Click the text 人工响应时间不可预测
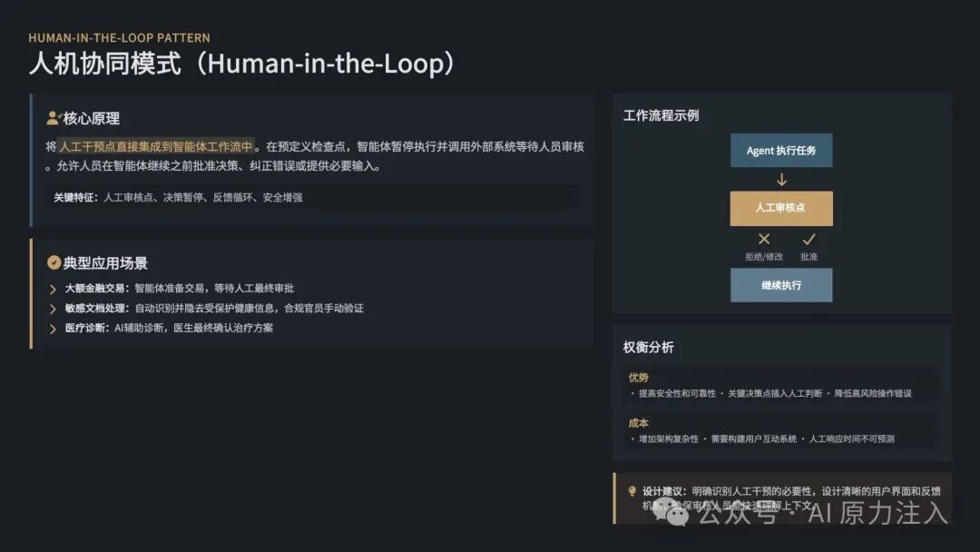The width and height of the screenshot is (980, 552). pos(852,439)
